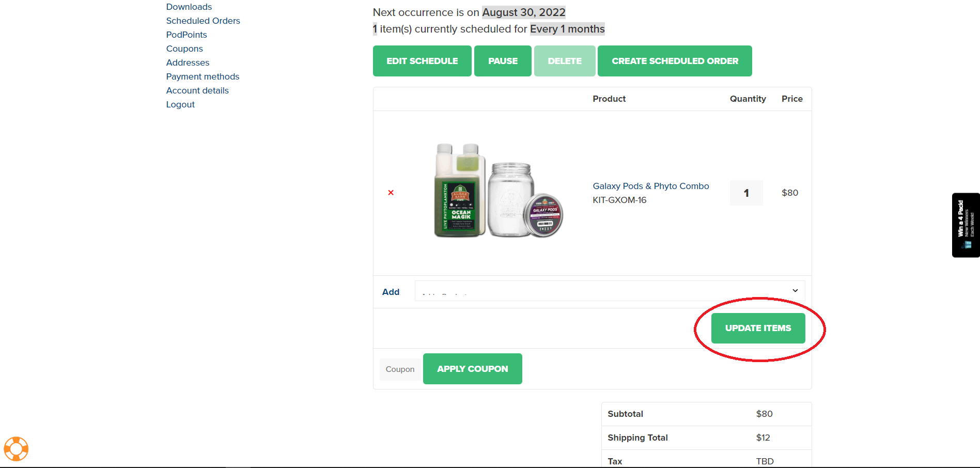Go to Downloads in account menu
The width and height of the screenshot is (980, 468).
click(x=189, y=7)
